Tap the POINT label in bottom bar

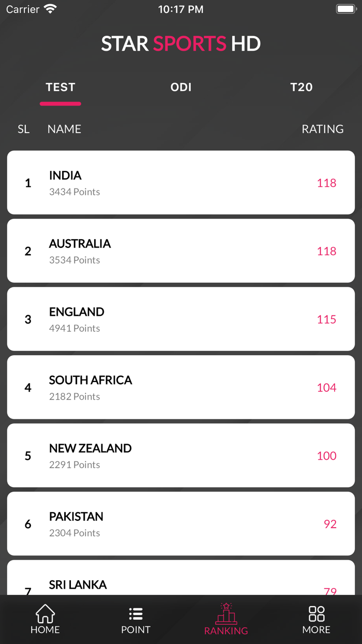coord(135,630)
